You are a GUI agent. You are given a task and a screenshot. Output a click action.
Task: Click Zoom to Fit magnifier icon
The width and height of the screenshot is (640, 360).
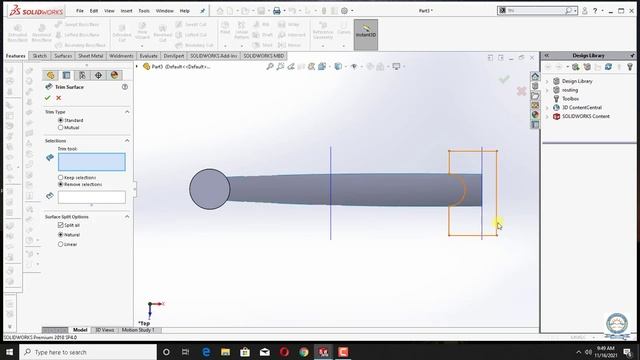[x=270, y=67]
